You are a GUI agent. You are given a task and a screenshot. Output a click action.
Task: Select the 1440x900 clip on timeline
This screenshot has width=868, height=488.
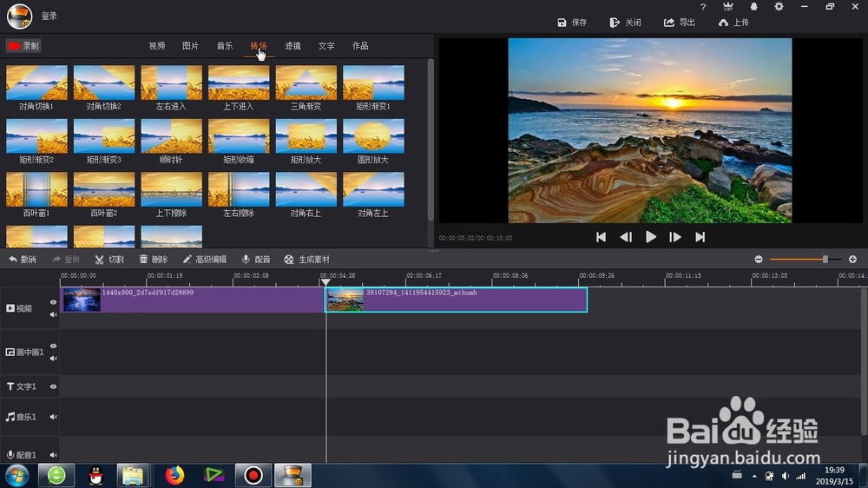[x=192, y=300]
